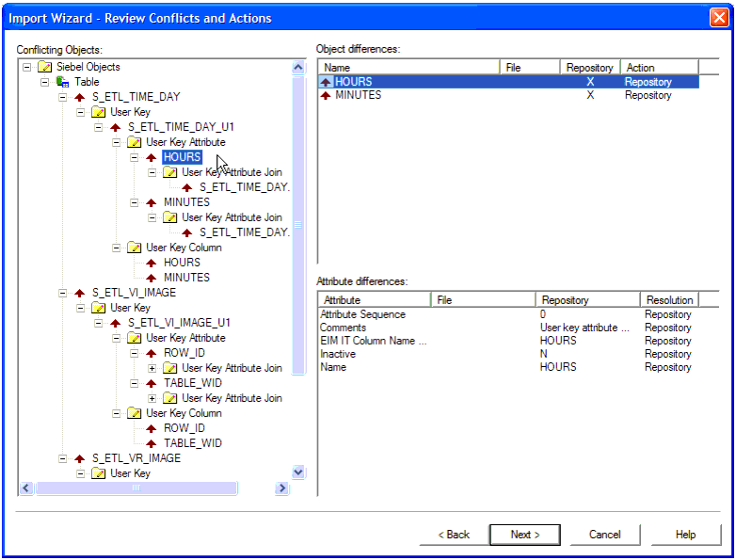Viewport: 736px width, 560px height.
Task: Click red arrow icon beside TABLE_WID under User Key Attribute
Action: tap(152, 383)
